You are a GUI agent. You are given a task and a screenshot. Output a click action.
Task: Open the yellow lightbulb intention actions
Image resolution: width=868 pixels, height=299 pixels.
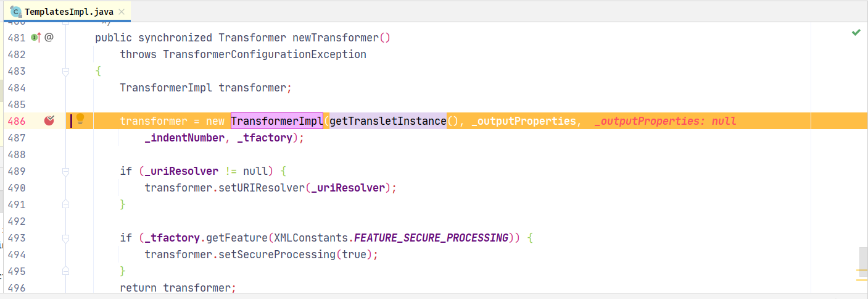80,120
